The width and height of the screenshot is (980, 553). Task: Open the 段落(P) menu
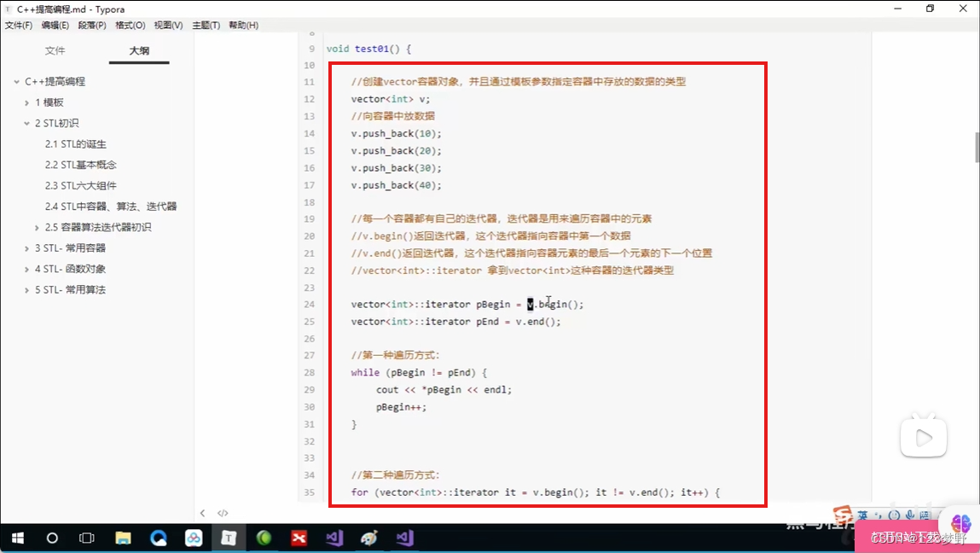(92, 25)
